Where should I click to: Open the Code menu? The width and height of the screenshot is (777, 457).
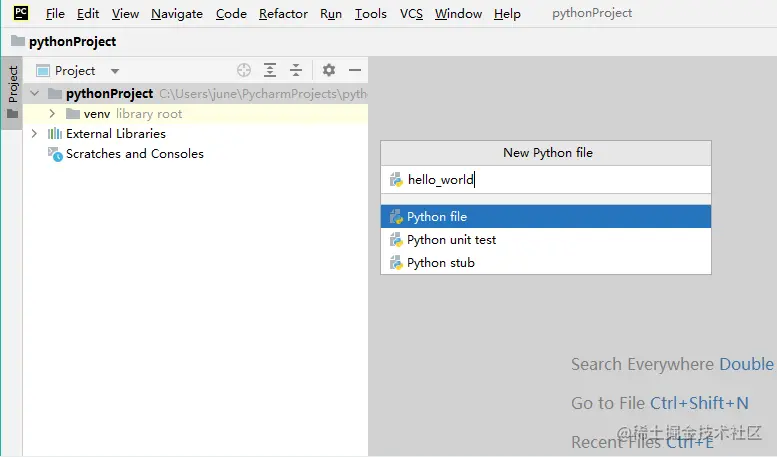231,14
